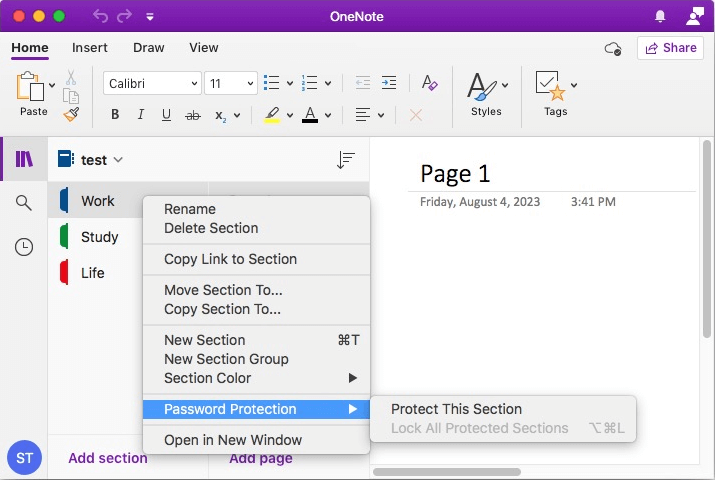
Task: Open recent notes clock icon
Action: (24, 247)
